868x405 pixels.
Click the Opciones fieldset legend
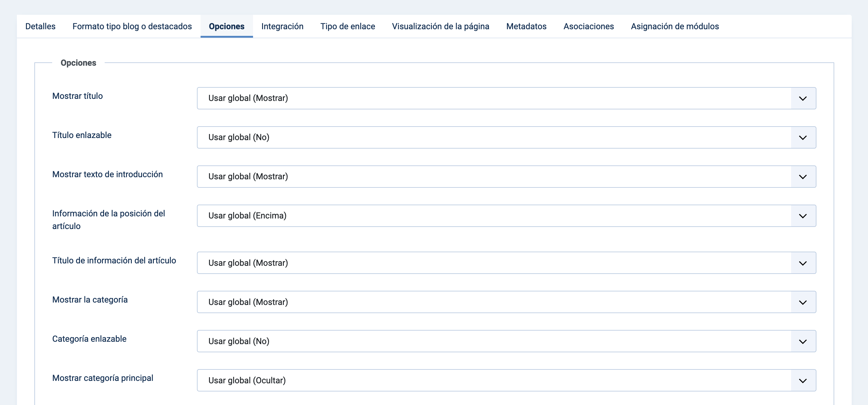[x=78, y=63]
